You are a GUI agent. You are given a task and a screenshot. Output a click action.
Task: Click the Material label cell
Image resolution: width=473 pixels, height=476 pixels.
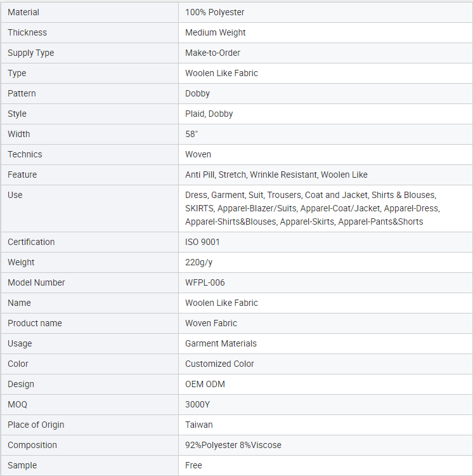point(90,13)
